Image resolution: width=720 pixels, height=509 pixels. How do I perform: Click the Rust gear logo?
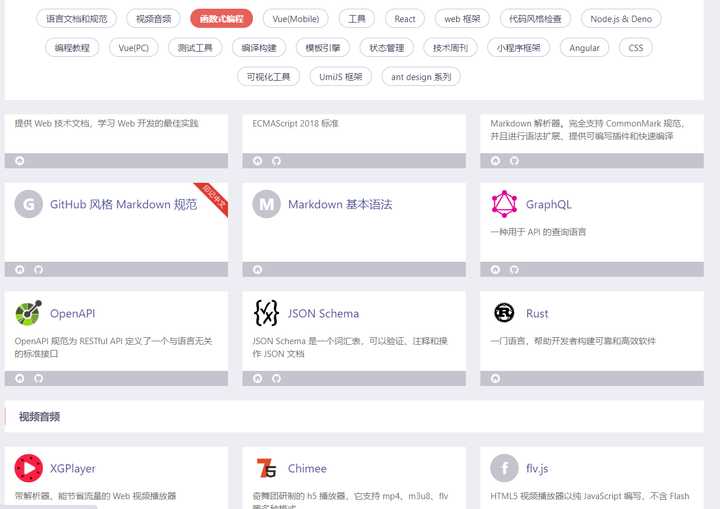(504, 313)
